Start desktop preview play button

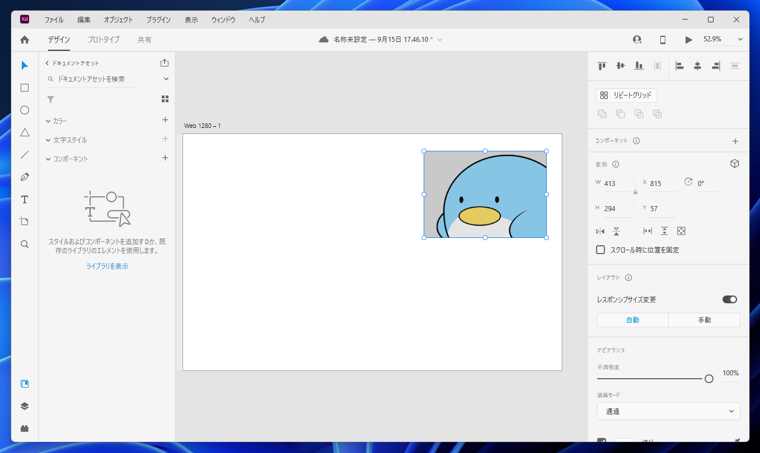coord(688,40)
